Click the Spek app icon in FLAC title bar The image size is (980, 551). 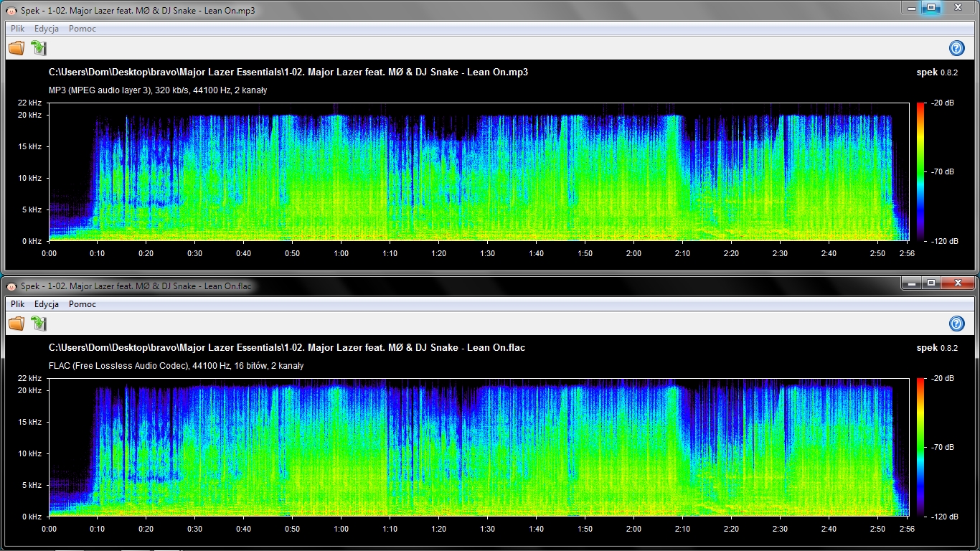point(11,286)
